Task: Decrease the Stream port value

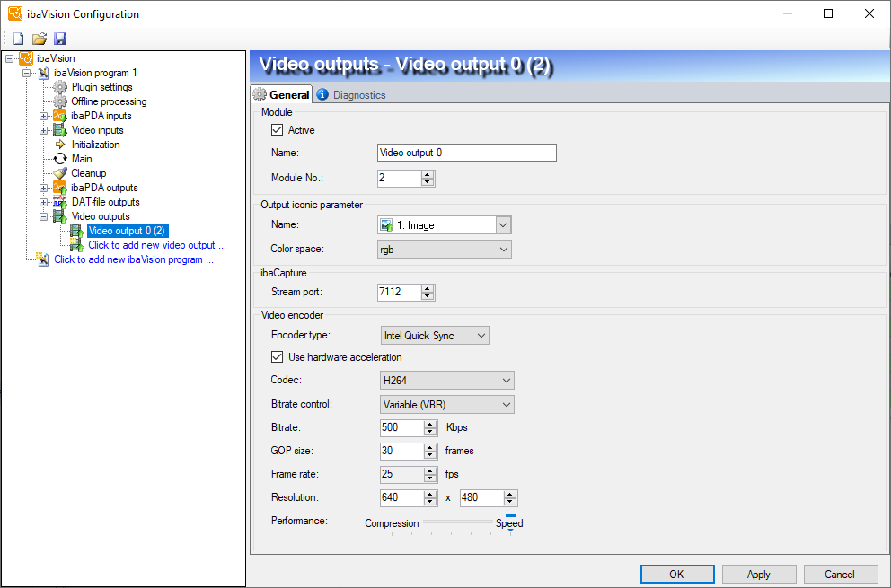Action: click(x=428, y=296)
